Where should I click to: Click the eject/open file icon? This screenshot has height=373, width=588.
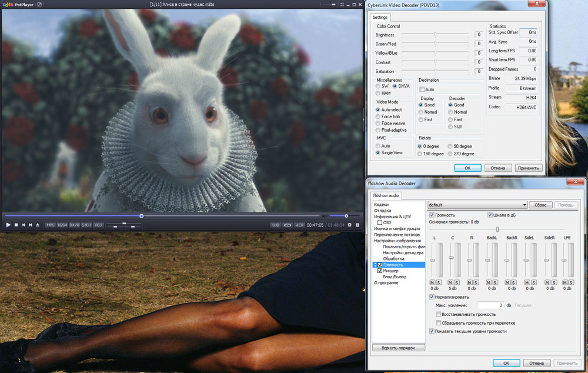click(38, 225)
